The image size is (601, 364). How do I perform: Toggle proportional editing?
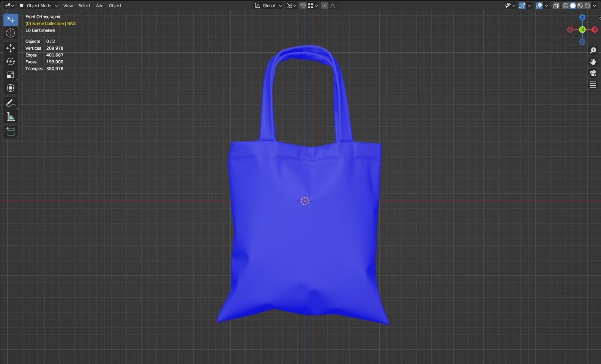pos(325,6)
